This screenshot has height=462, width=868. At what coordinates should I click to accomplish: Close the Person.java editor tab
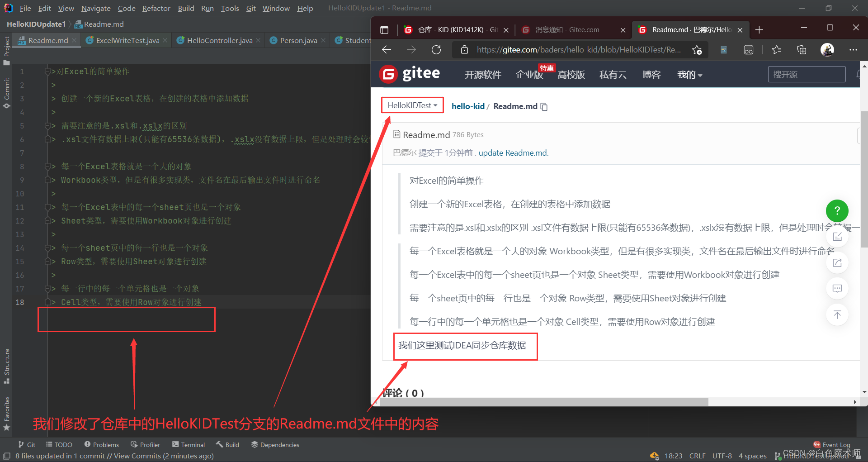[x=323, y=40]
